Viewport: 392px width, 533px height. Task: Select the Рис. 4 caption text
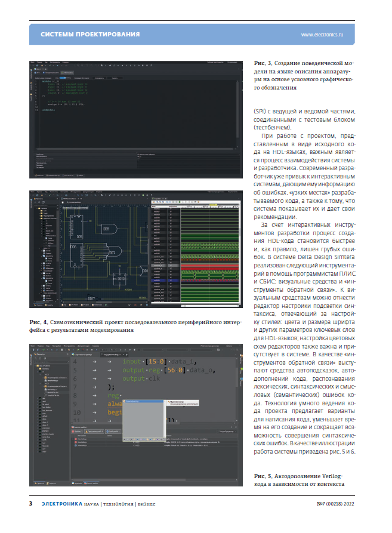tap(135, 326)
